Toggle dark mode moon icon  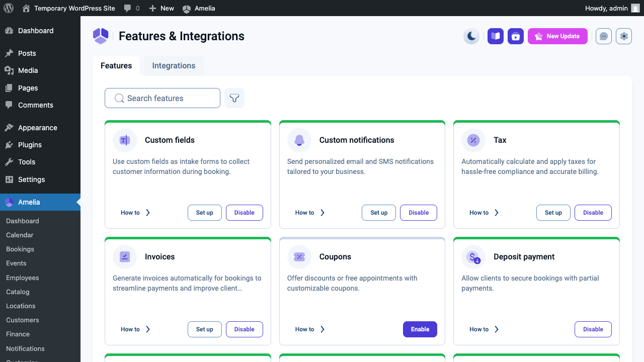click(471, 36)
